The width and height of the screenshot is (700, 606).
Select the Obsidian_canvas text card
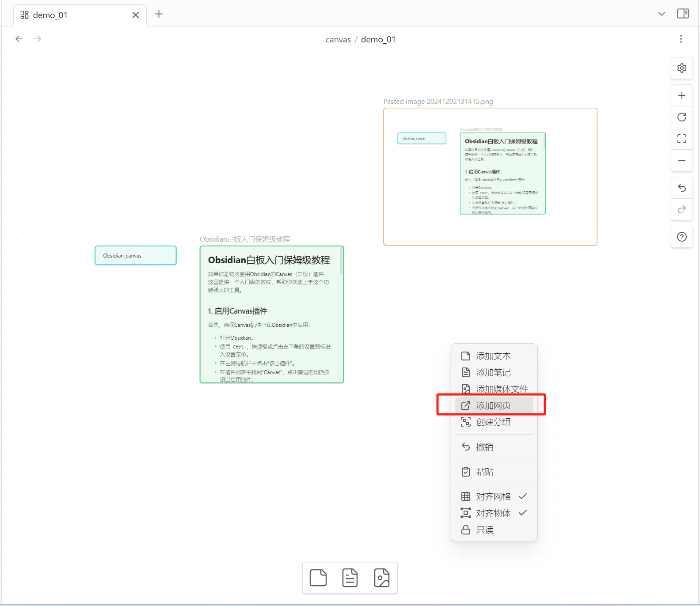[136, 255]
